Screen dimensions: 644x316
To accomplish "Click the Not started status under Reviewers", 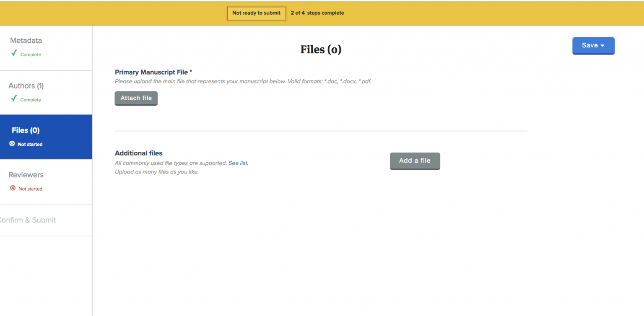I will click(x=30, y=189).
